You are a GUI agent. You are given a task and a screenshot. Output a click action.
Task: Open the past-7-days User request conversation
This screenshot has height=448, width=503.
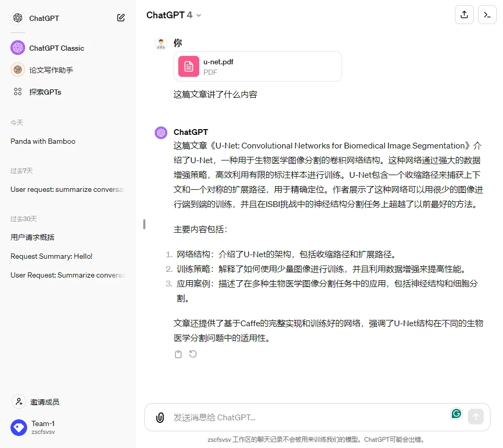tap(67, 190)
